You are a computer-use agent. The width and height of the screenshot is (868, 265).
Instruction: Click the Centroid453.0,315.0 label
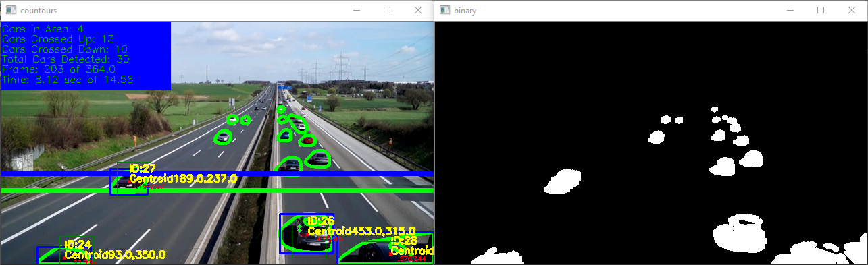[361, 231]
